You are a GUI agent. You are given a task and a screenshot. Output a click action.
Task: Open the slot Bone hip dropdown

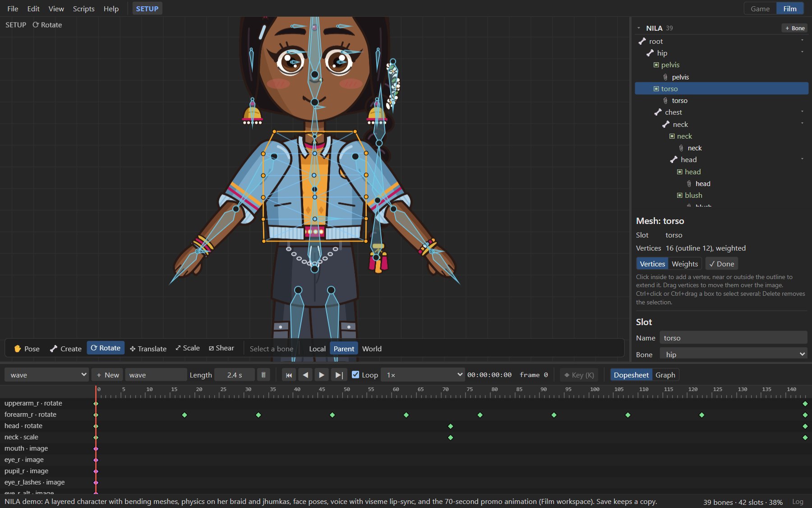click(x=734, y=354)
